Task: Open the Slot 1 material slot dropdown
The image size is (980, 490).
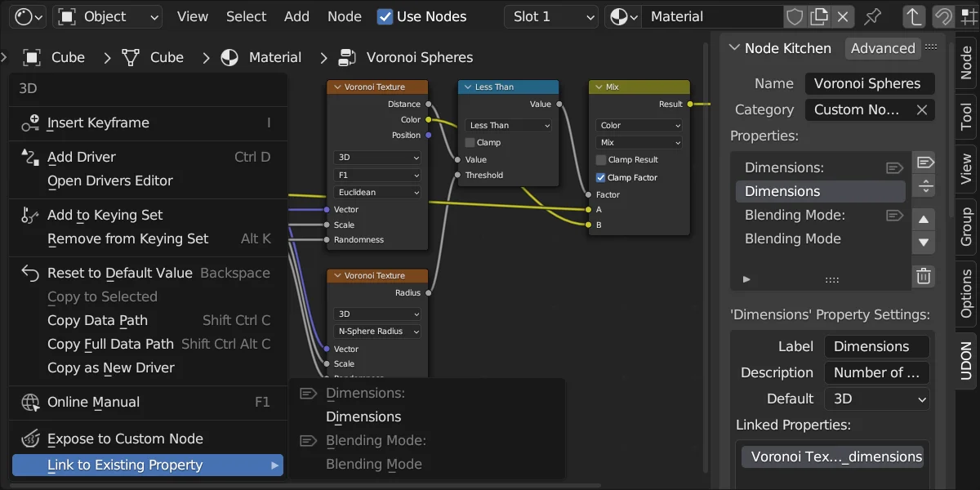Action: [x=550, y=16]
